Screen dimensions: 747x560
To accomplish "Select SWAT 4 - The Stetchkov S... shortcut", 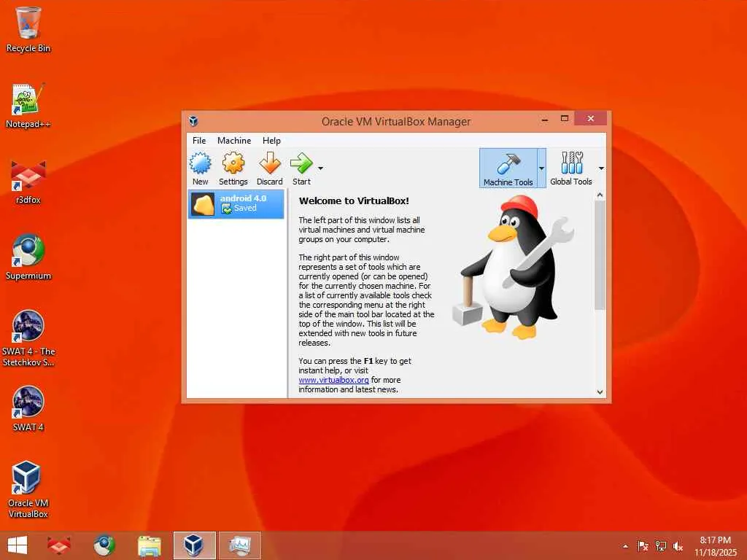I will click(x=28, y=338).
